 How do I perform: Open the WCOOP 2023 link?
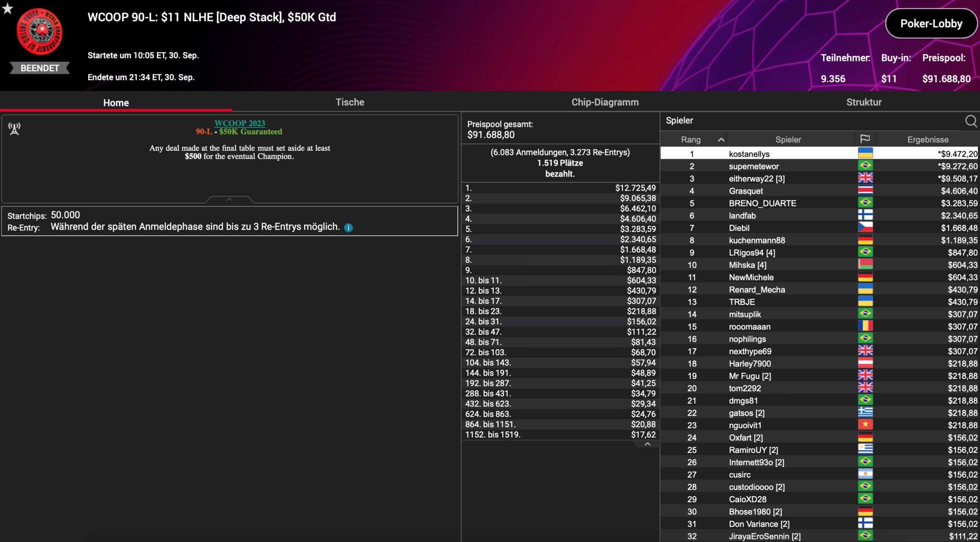[x=240, y=123]
